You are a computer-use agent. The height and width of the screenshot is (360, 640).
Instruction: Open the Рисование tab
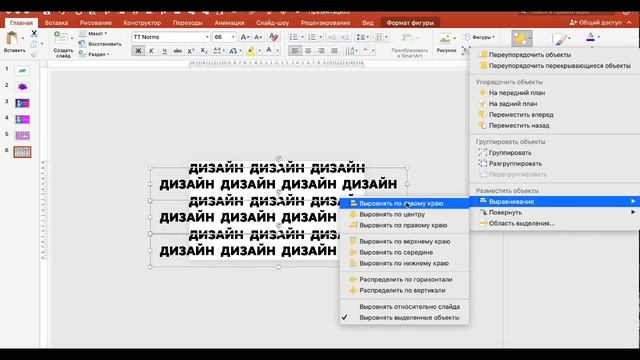click(x=96, y=23)
